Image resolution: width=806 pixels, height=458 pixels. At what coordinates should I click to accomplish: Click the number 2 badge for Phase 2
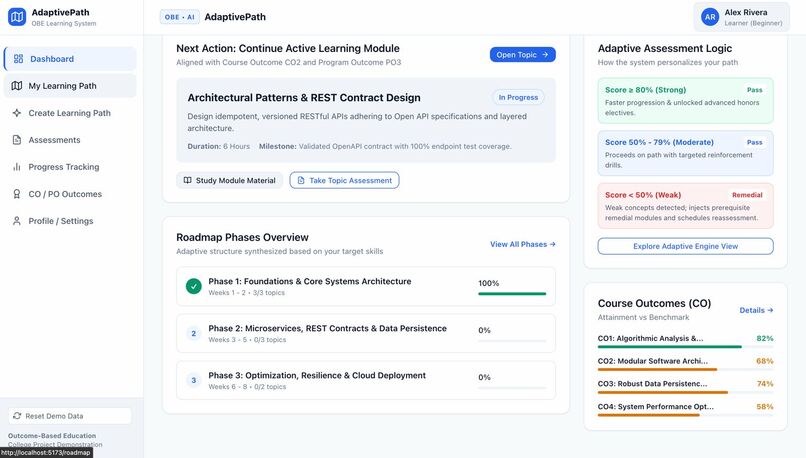click(194, 334)
